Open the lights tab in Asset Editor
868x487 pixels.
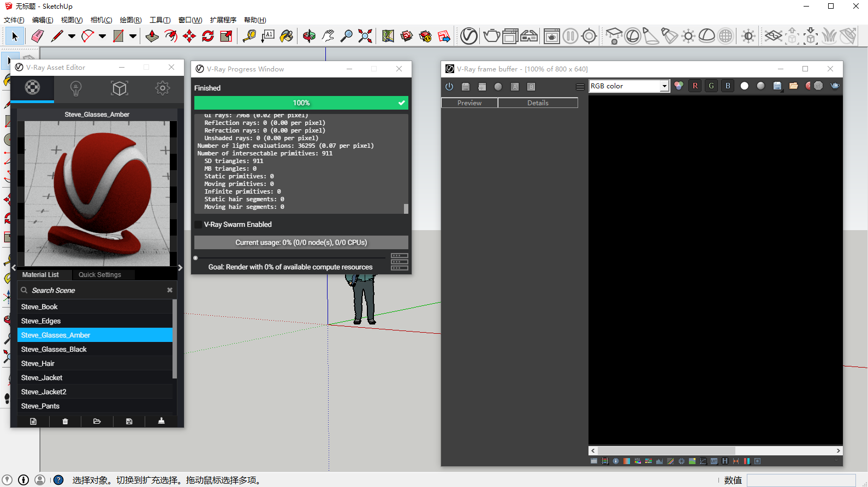76,88
